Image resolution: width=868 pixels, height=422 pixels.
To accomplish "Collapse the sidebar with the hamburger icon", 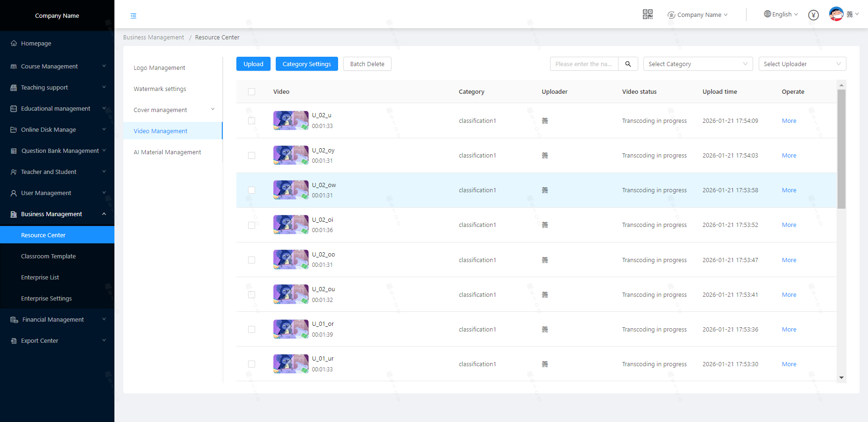I will 133,16.
